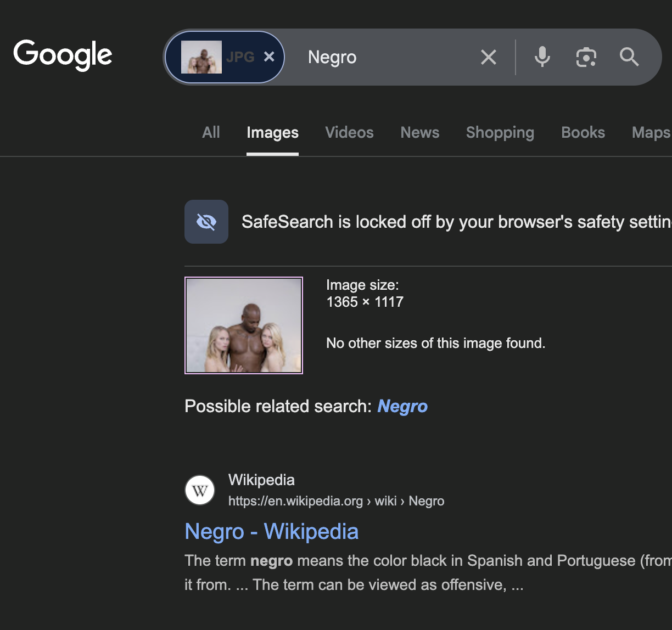Viewport: 672px width, 630px height.
Task: Open the Wikipedia result title link
Action: (x=272, y=531)
